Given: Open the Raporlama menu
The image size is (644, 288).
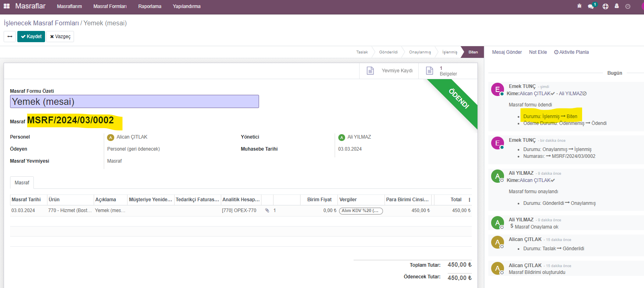Looking at the screenshot, I should (150, 6).
